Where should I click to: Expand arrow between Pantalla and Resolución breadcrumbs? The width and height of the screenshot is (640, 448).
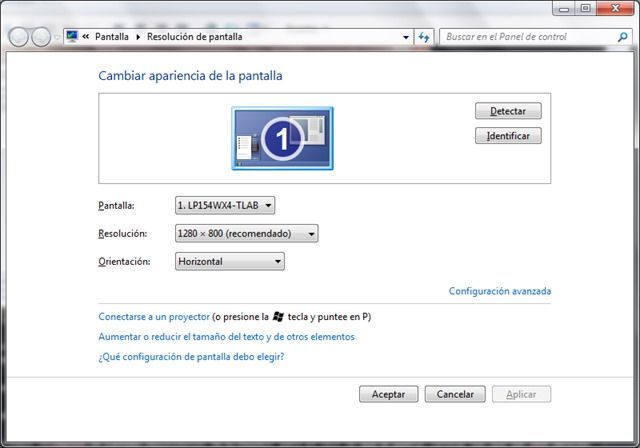coord(138,37)
